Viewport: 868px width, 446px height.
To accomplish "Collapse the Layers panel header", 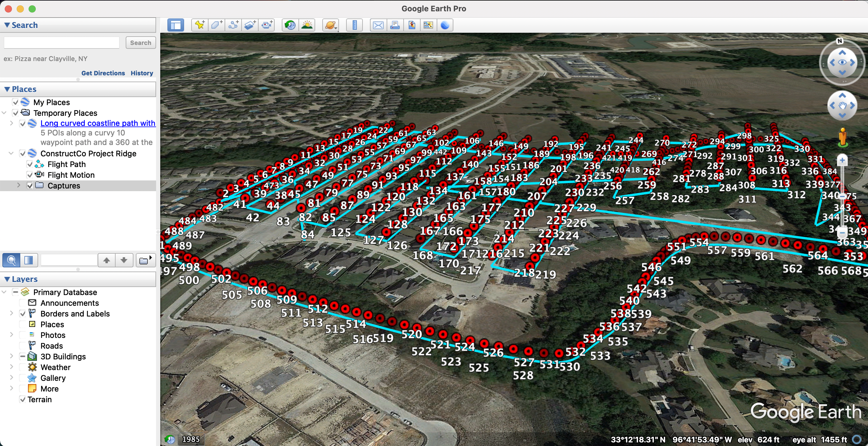I will (78, 279).
